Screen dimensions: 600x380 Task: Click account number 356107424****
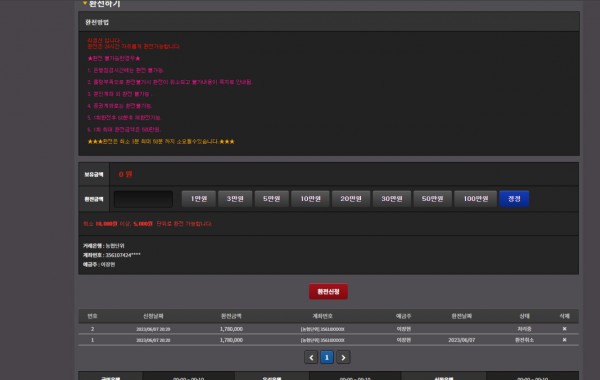[123, 255]
